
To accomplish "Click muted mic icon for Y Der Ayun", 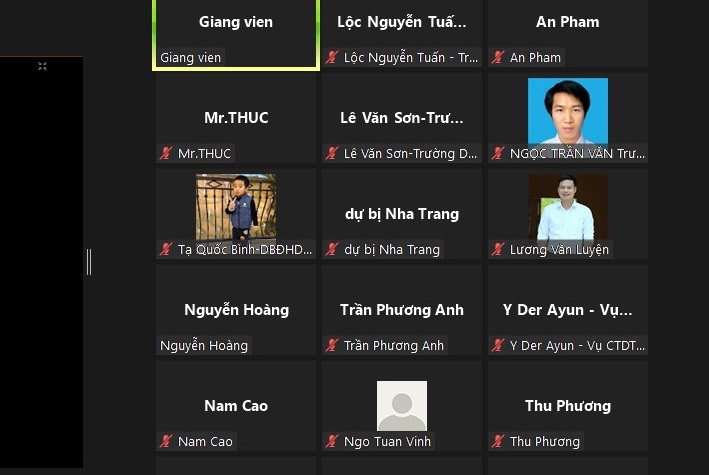I will [x=498, y=345].
